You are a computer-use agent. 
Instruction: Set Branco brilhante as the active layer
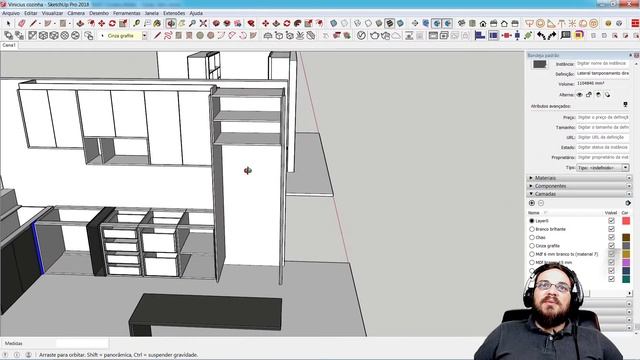(532, 229)
